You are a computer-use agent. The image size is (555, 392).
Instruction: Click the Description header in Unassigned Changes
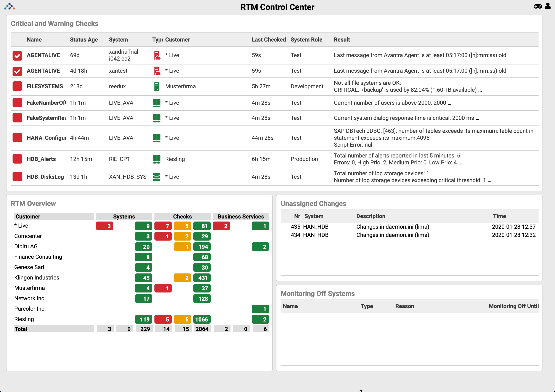[371, 216]
